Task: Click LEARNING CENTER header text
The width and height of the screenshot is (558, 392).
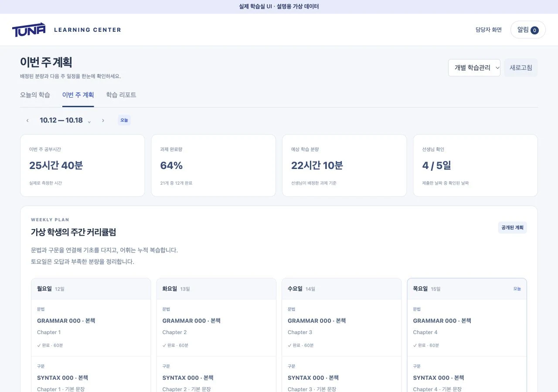Action: (x=88, y=30)
